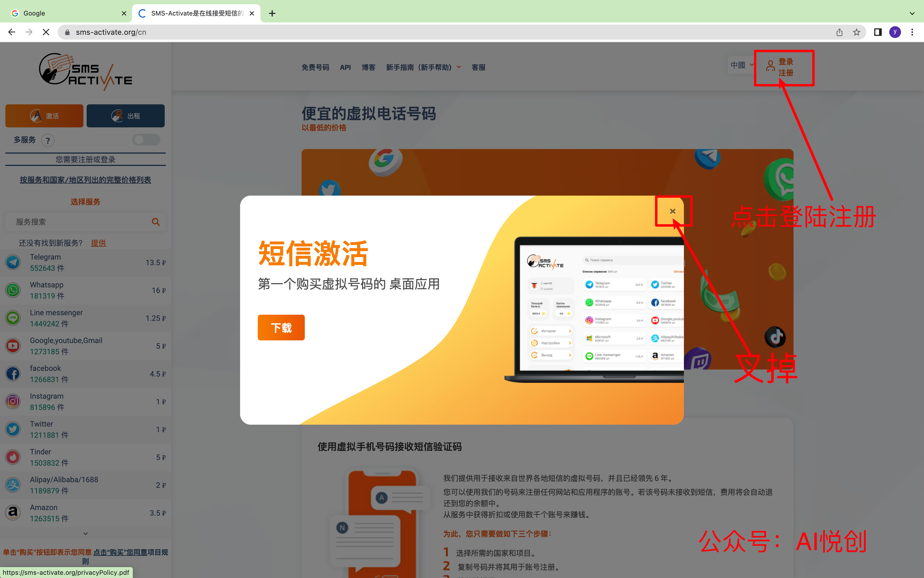This screenshot has height=578, width=924.
Task: Select the 激活 activation tab
Action: pos(44,116)
